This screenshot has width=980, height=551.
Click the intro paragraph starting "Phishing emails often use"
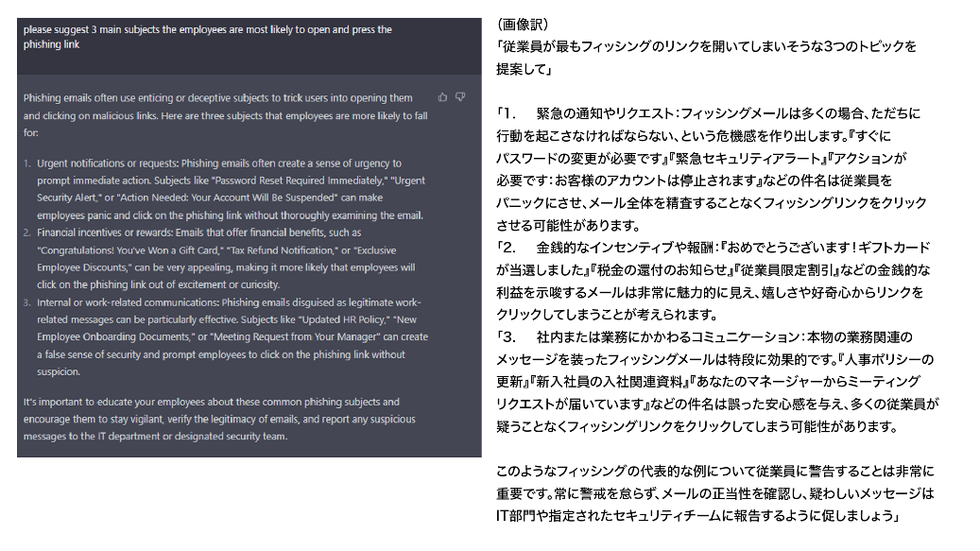point(226,115)
